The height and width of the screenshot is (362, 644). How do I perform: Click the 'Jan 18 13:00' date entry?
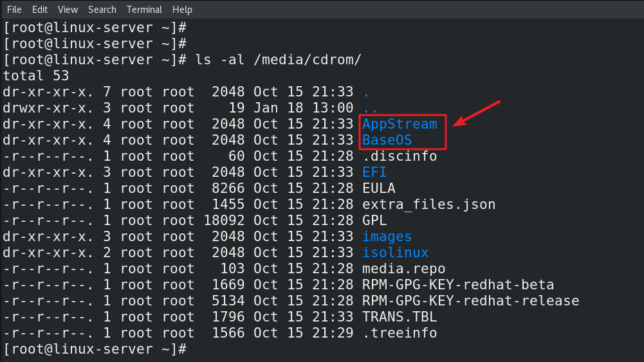303,108
